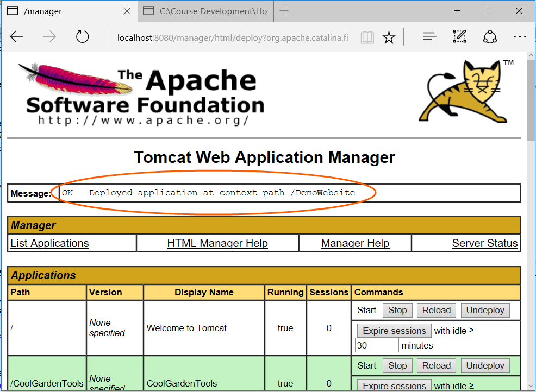
Task: Click 'true' running value for CoolGardenTools
Action: pos(285,383)
